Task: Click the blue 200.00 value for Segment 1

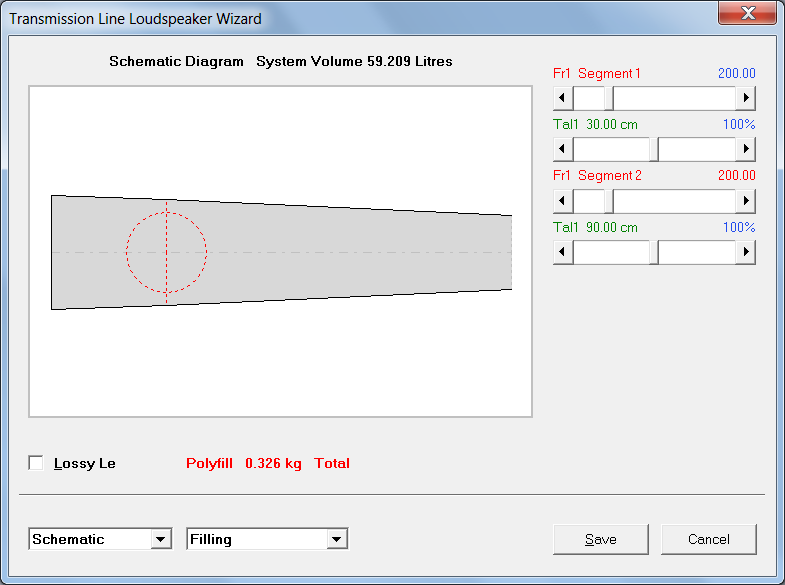Action: pos(736,74)
